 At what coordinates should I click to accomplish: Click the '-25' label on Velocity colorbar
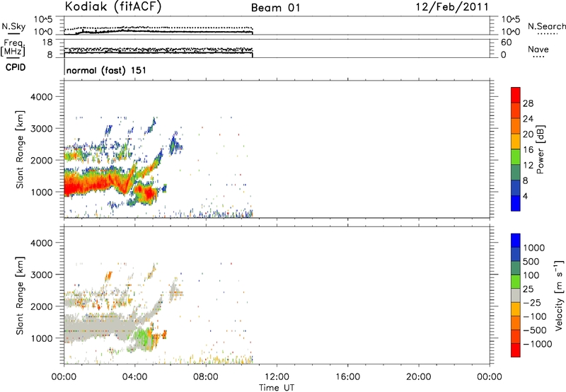click(x=532, y=303)
